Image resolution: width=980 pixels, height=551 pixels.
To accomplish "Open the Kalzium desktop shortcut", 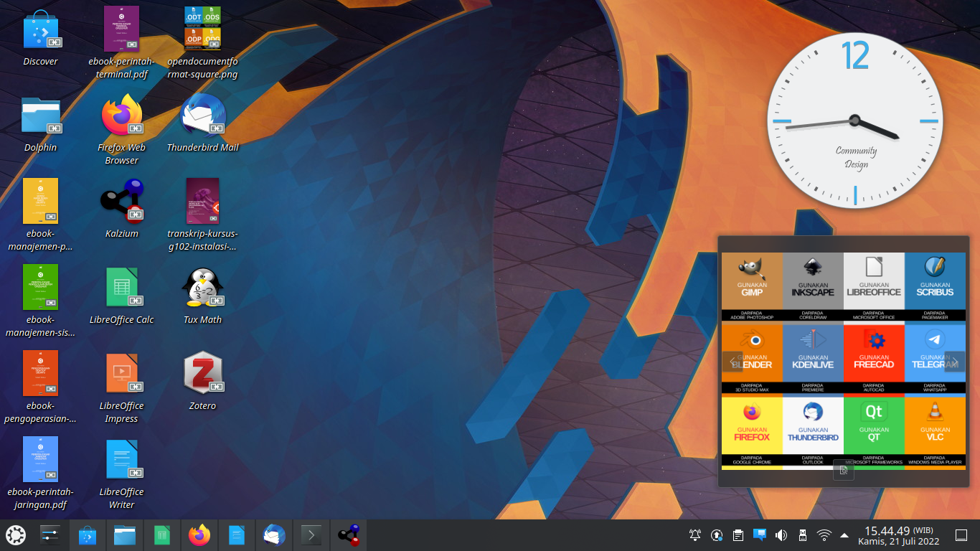I will pyautogui.click(x=121, y=208).
